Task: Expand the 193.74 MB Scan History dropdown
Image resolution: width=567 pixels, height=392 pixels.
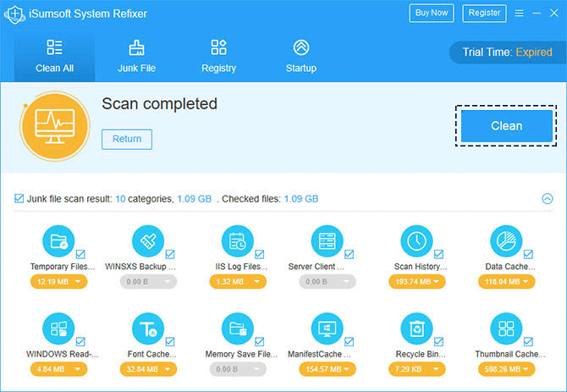Action: point(416,281)
